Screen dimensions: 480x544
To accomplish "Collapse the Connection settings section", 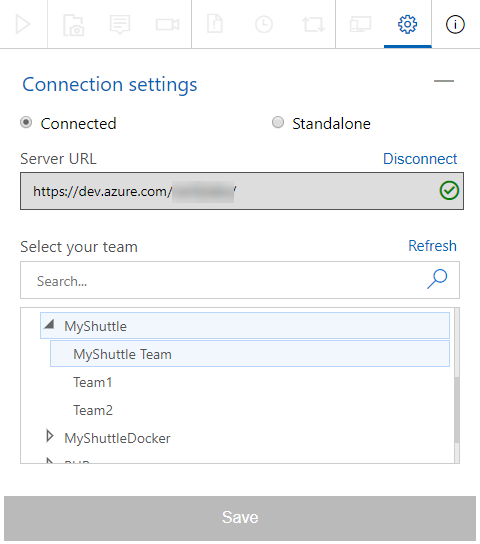I will pyautogui.click(x=444, y=81).
